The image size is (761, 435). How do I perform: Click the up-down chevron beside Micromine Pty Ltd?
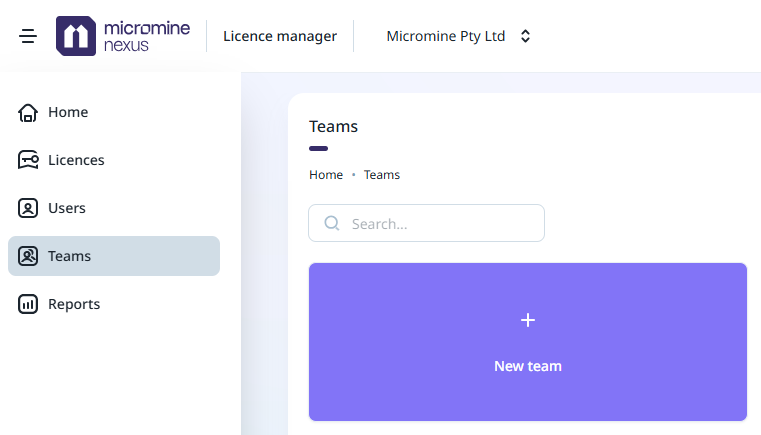[x=526, y=36]
